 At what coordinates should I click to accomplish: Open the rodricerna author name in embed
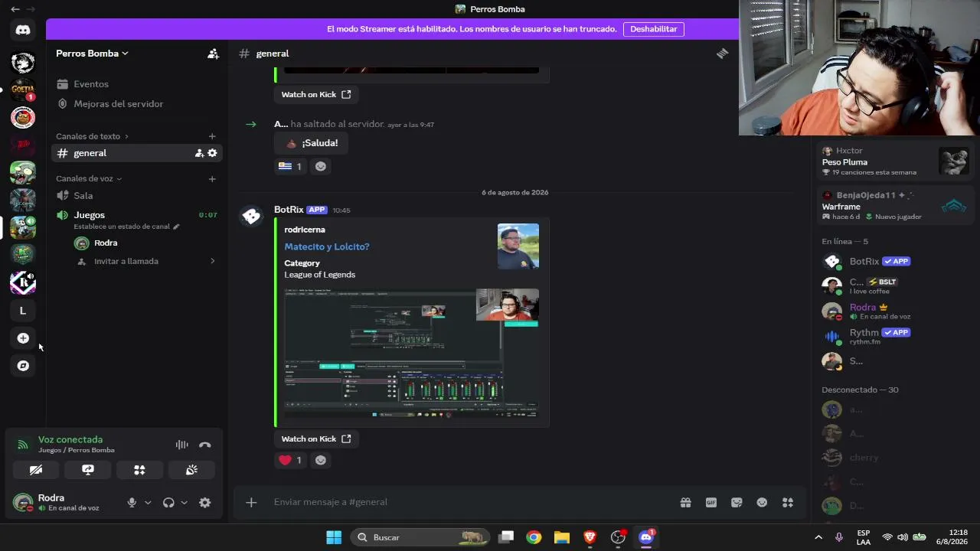coord(305,230)
